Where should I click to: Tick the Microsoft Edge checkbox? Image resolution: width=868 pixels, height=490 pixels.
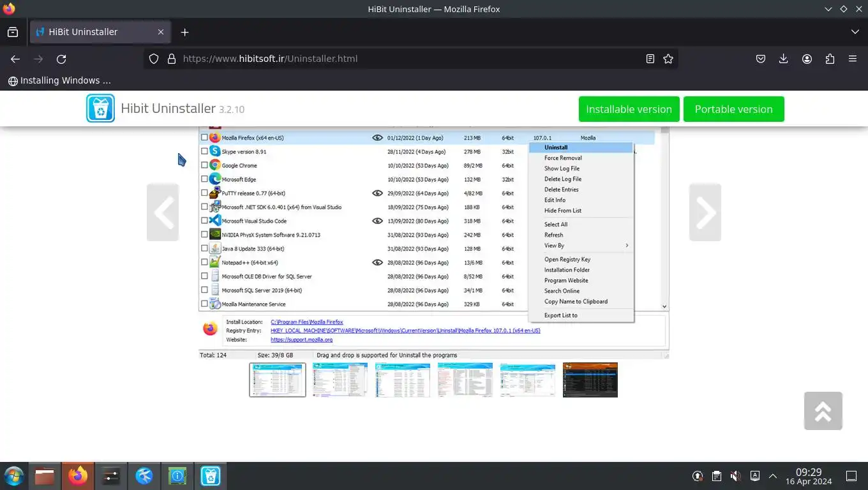tap(204, 179)
